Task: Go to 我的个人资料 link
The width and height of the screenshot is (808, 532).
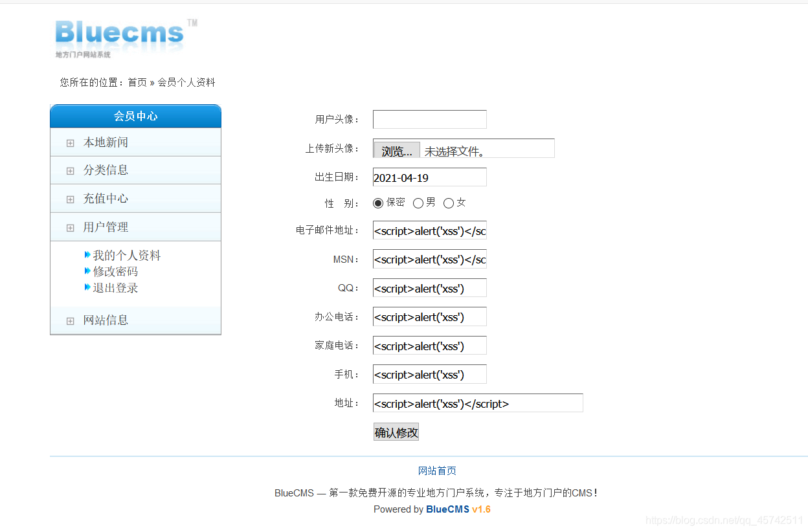Action: pyautogui.click(x=127, y=256)
